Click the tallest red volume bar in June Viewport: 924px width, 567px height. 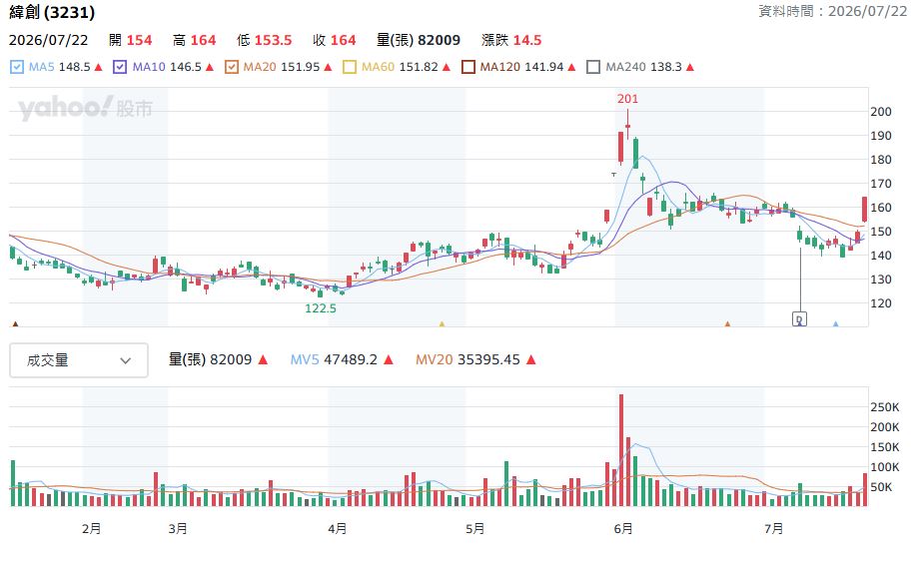point(621,450)
